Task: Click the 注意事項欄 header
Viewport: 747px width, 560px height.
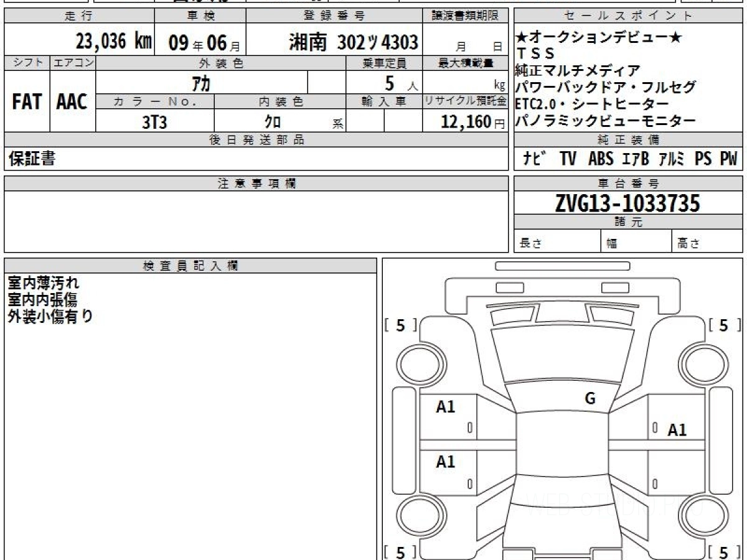Action: [x=256, y=183]
